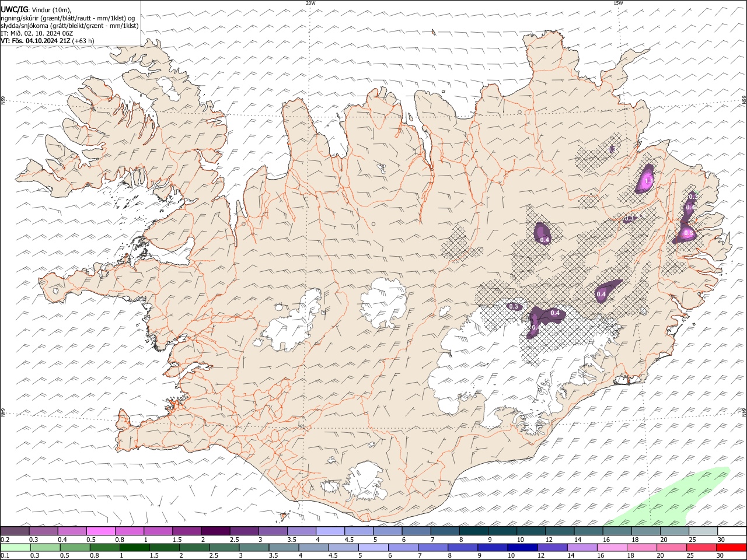
Task: Choose the deep blue lower swatch labeled 10
Action: (x=522, y=548)
